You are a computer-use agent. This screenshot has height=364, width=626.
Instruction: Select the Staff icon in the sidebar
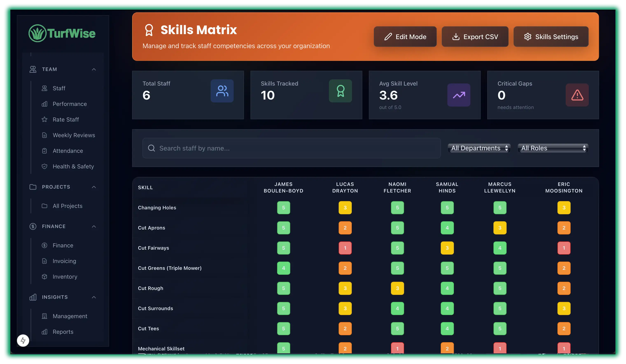click(45, 88)
